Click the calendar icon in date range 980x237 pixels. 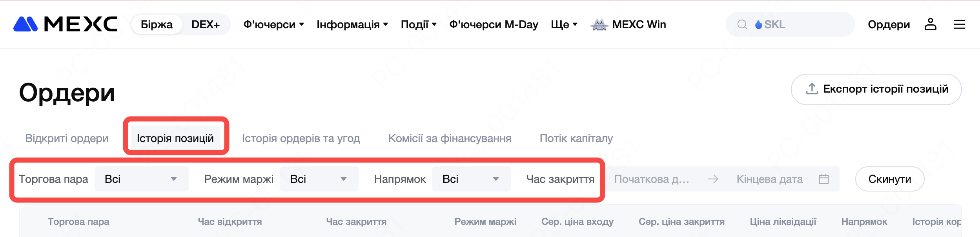[x=824, y=179]
